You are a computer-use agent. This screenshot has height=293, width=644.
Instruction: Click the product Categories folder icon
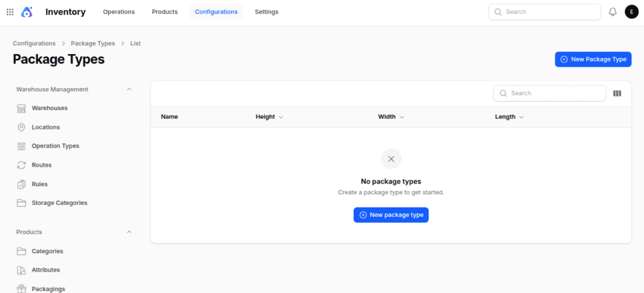(x=21, y=251)
